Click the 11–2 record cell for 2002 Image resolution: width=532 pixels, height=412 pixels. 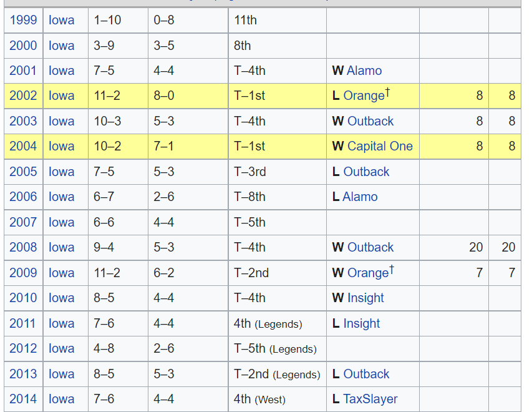point(107,96)
